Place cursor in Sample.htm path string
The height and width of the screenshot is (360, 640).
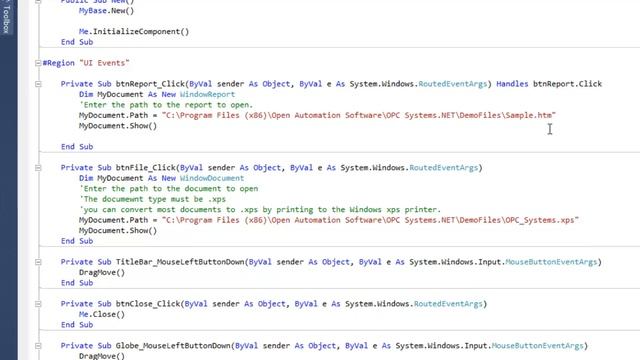(x=359, y=115)
